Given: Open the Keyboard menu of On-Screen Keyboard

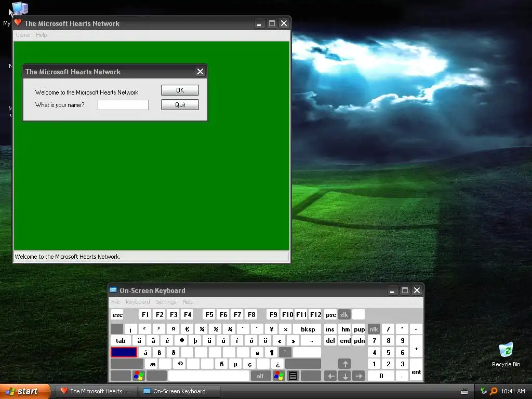Looking at the screenshot, I should 137,302.
